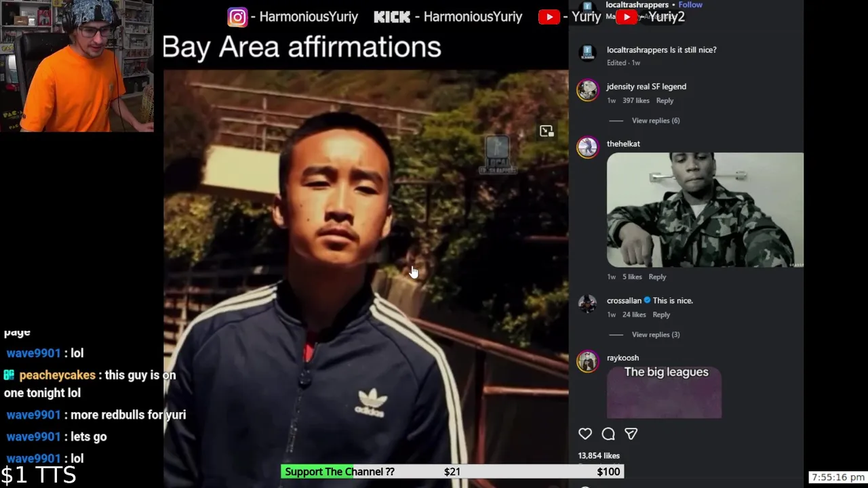Reply to thehelkat's comment
Viewport: 868px width, 488px height.
(x=657, y=277)
